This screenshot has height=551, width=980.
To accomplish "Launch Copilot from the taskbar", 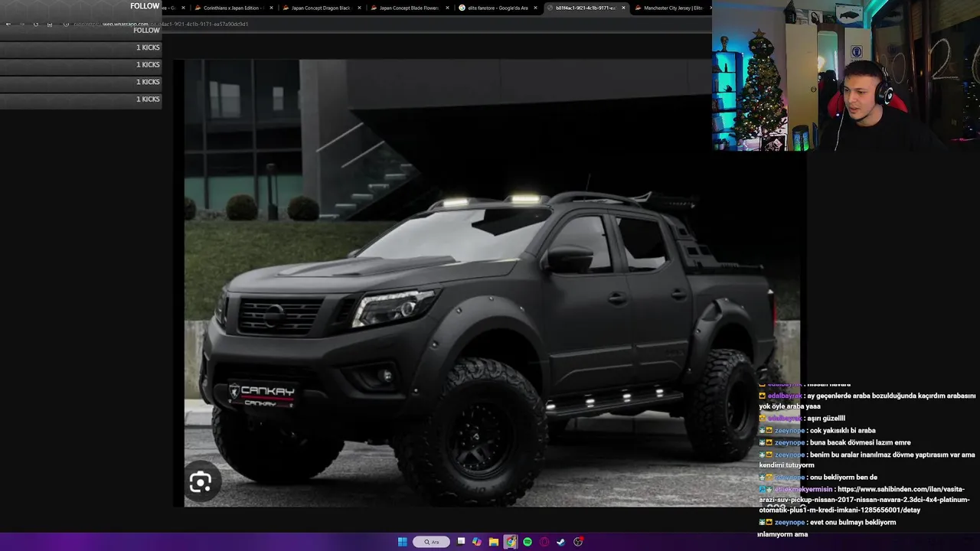I will [477, 542].
